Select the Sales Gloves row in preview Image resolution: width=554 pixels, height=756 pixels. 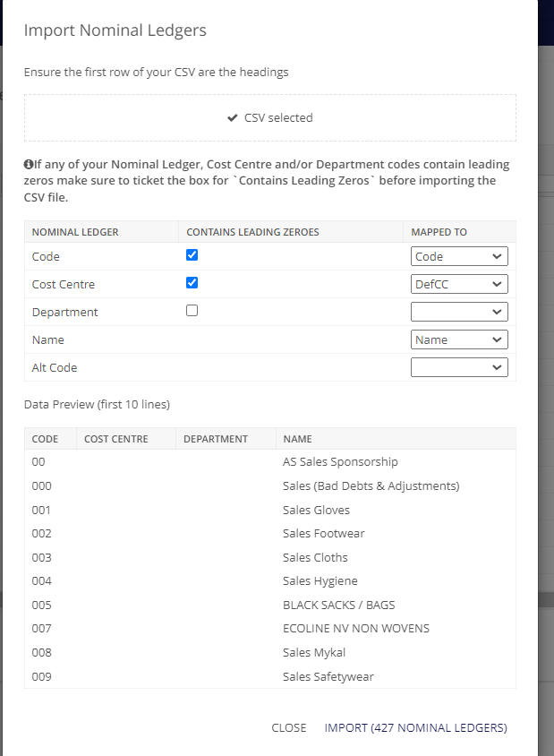tap(316, 510)
